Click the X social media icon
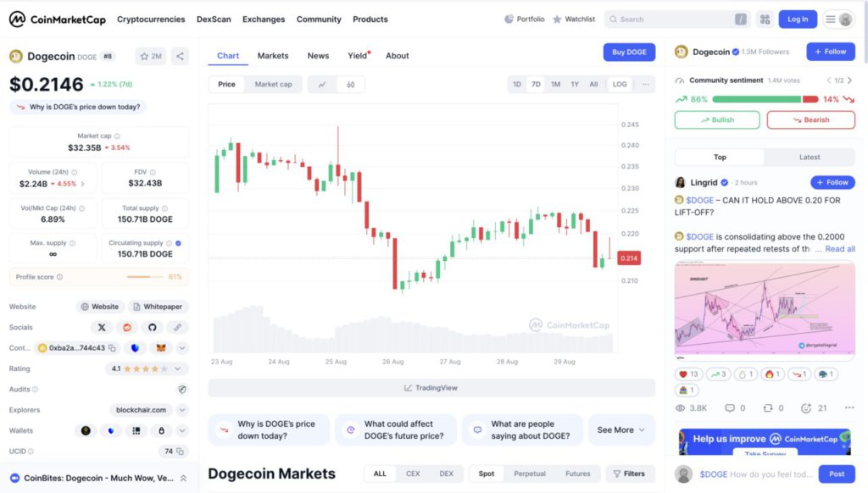Screen dimensions: 868x493 pos(101,327)
